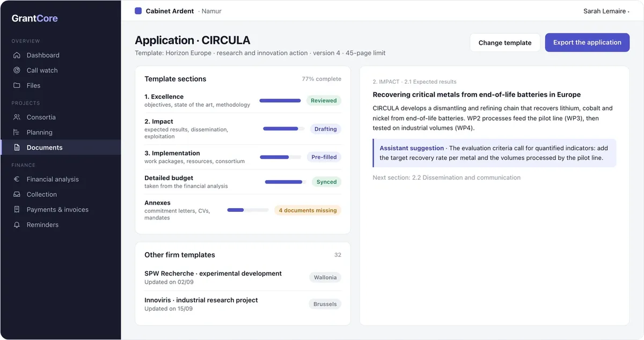The width and height of the screenshot is (644, 340).
Task: Click the Payments & invoices receipt icon
Action: coord(17,210)
